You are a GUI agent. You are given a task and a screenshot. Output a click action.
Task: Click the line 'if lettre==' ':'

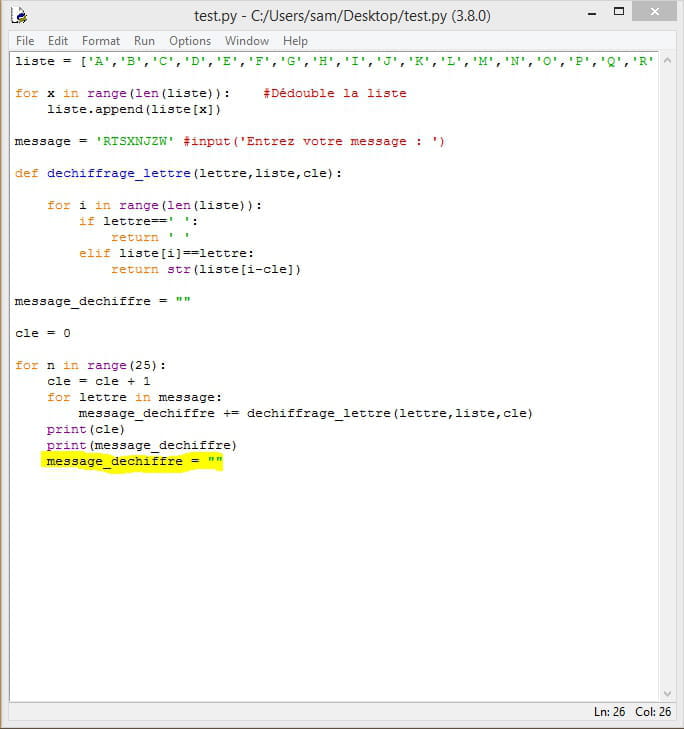(139, 221)
